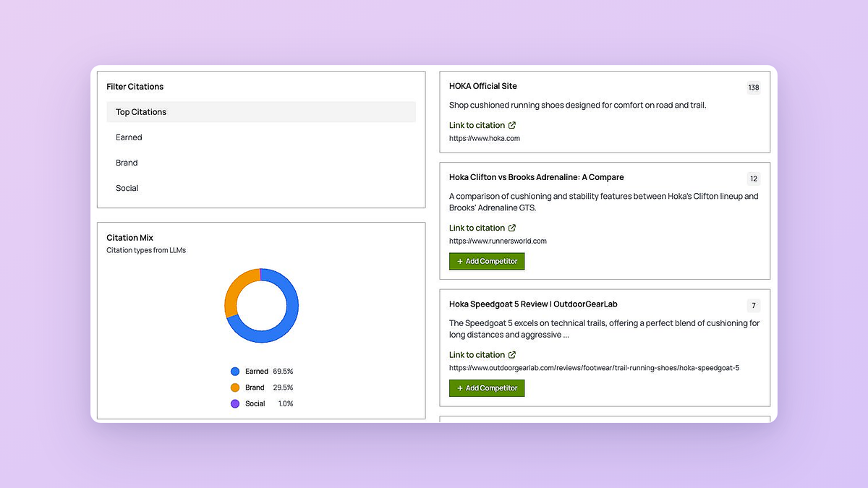Click the 7 count badge on Speedgoat card
This screenshot has width=868, height=488.
tap(754, 305)
